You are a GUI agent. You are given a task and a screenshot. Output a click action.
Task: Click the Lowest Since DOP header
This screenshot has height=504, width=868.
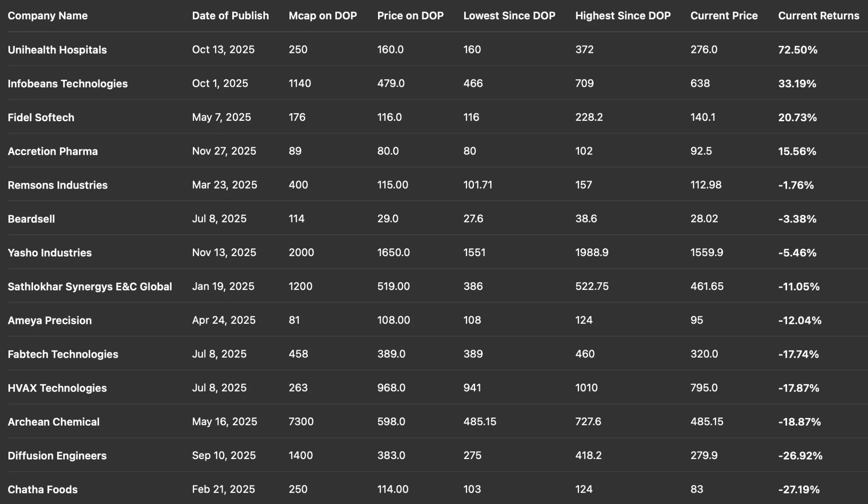509,16
